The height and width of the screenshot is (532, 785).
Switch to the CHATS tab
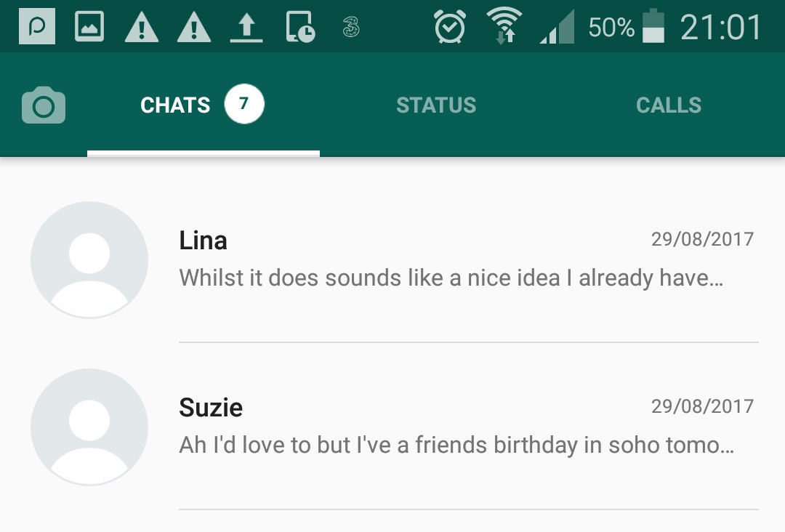click(x=175, y=105)
